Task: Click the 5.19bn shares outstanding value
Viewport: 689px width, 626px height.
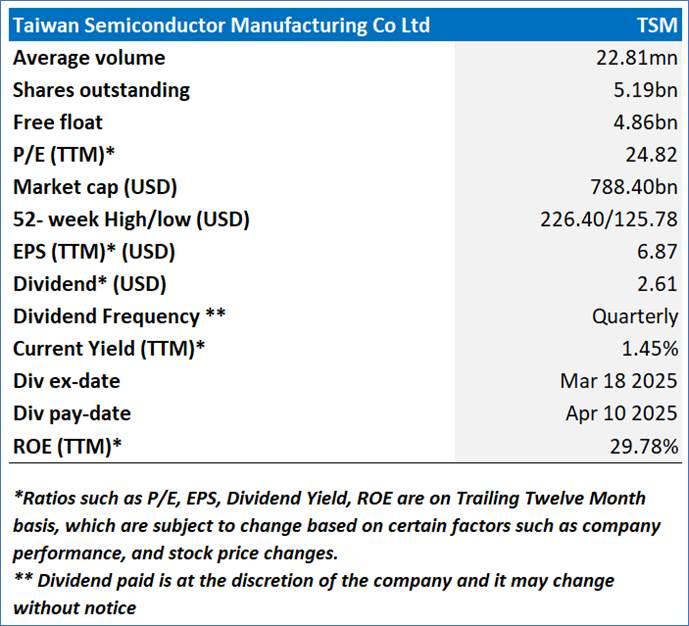Action: (x=646, y=90)
